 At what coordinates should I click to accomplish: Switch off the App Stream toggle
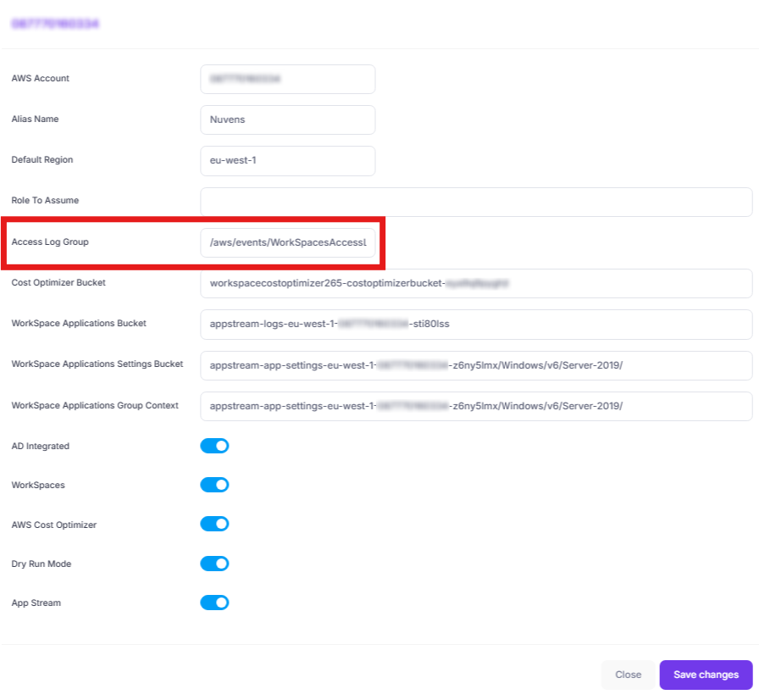click(x=214, y=603)
